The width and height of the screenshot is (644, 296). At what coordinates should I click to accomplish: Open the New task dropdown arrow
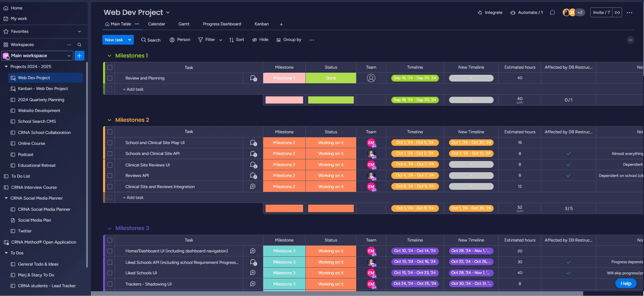tap(129, 40)
